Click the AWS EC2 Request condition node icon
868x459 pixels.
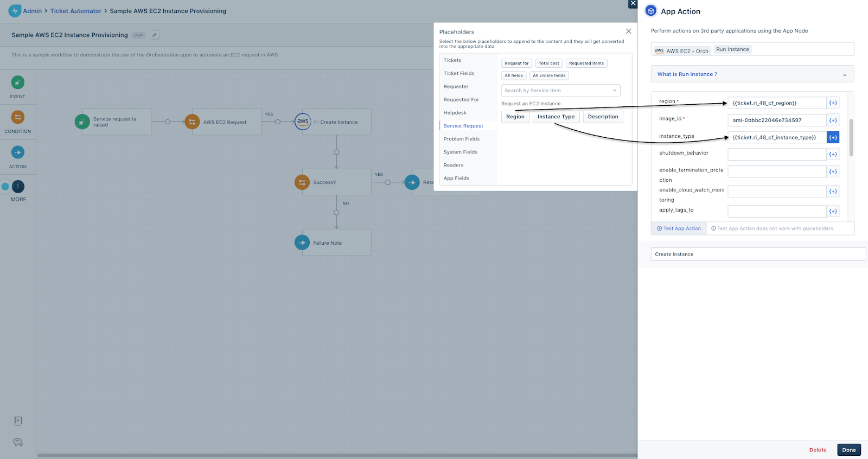pos(192,122)
